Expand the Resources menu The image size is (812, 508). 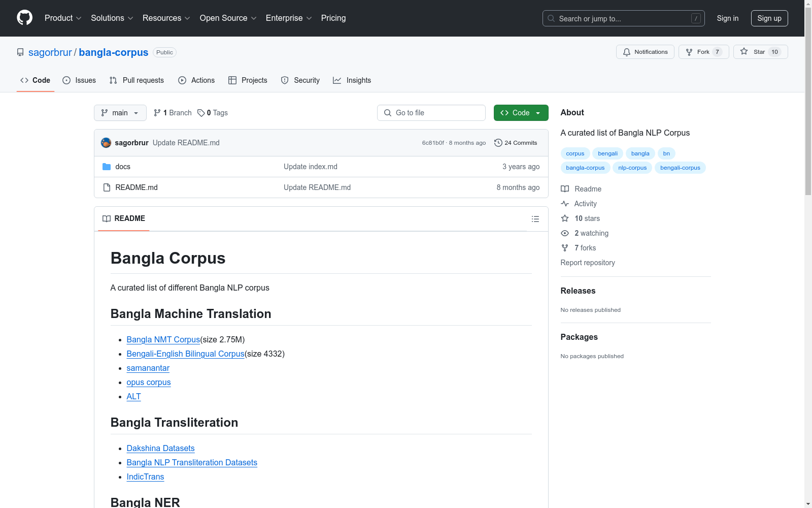point(166,18)
